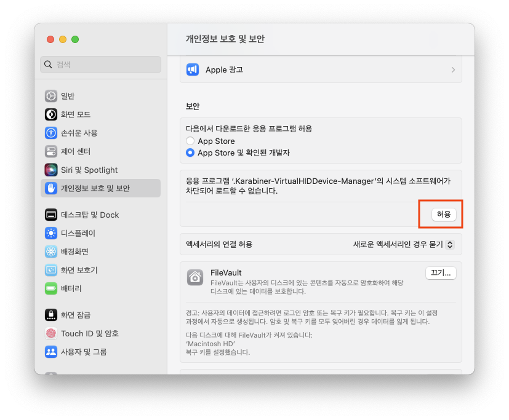Open 사용자 및 그룹 settings
This screenshot has width=509, height=420.
click(x=101, y=352)
